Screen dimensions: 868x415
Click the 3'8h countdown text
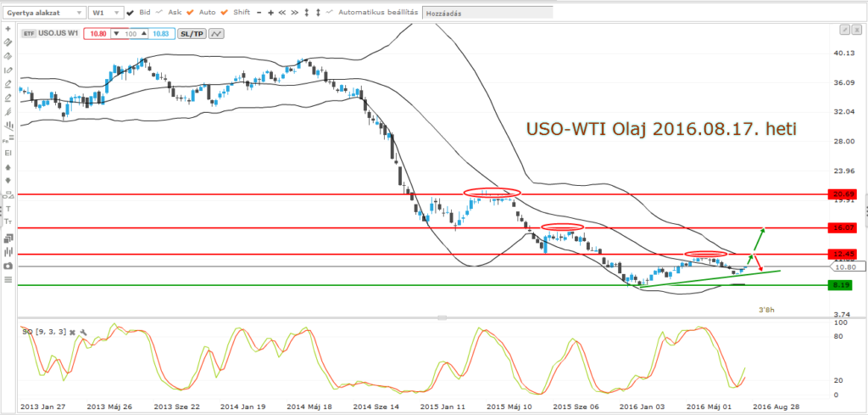tap(766, 311)
